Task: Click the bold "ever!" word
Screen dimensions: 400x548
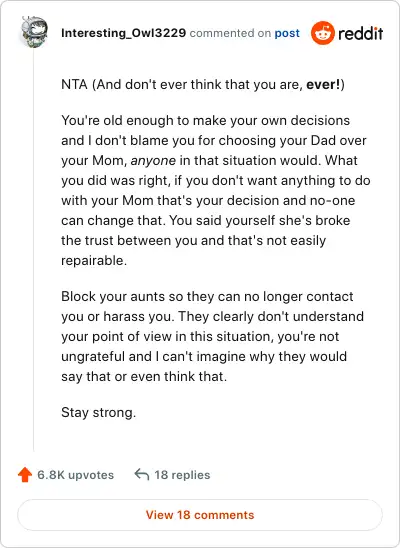Action: [323, 85]
